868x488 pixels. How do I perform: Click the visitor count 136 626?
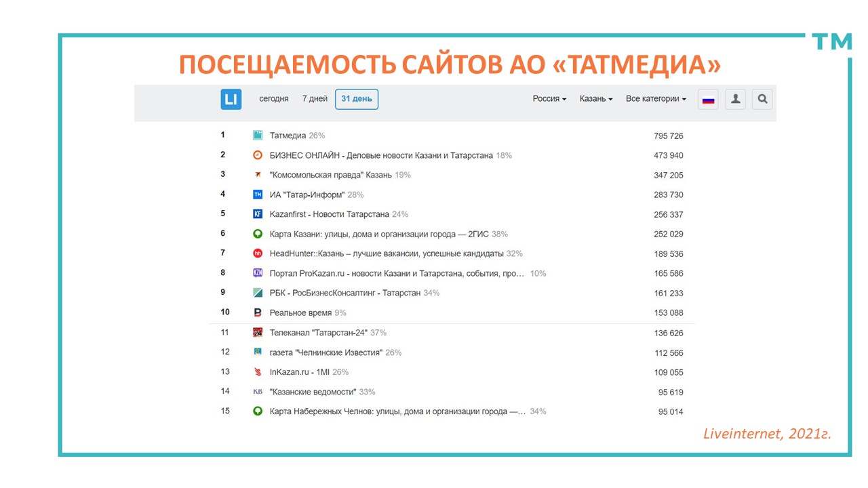669,333
